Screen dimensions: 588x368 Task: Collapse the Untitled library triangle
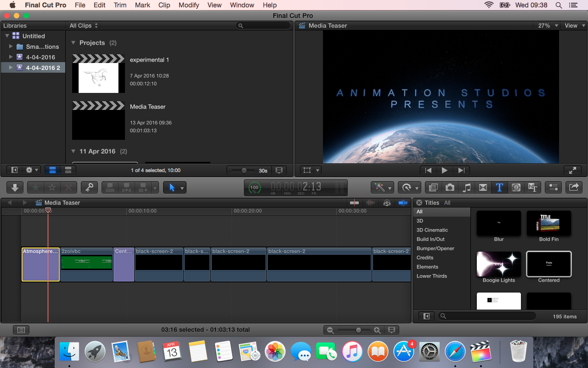[7, 36]
